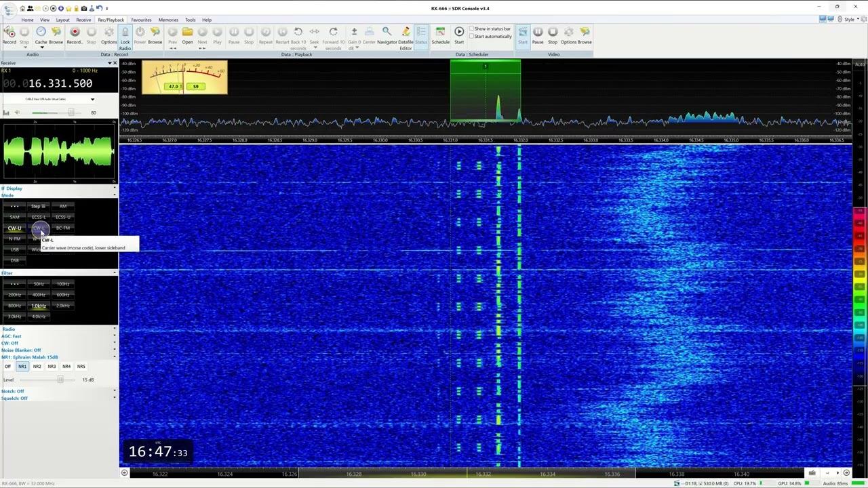Toggle the Lock Radio button
Screen dimensions: 868x488
point(125,39)
